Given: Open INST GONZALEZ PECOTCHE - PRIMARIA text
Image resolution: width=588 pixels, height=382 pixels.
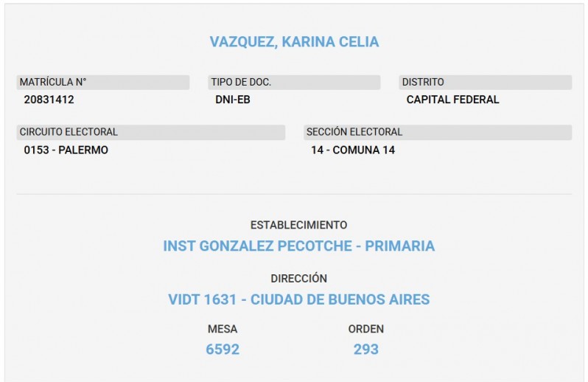Looking at the screenshot, I should pyautogui.click(x=298, y=246).
